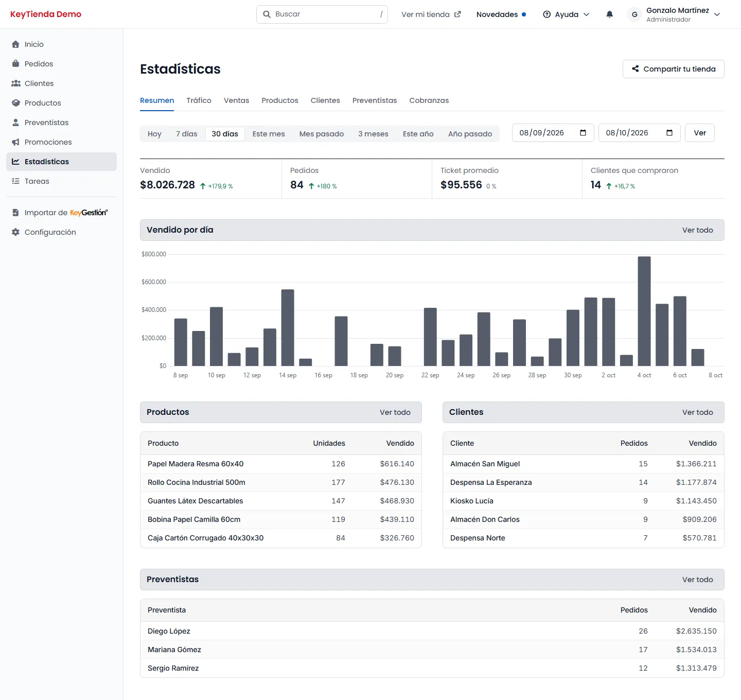
Task: Click the Tareas list icon
Action: (15, 181)
